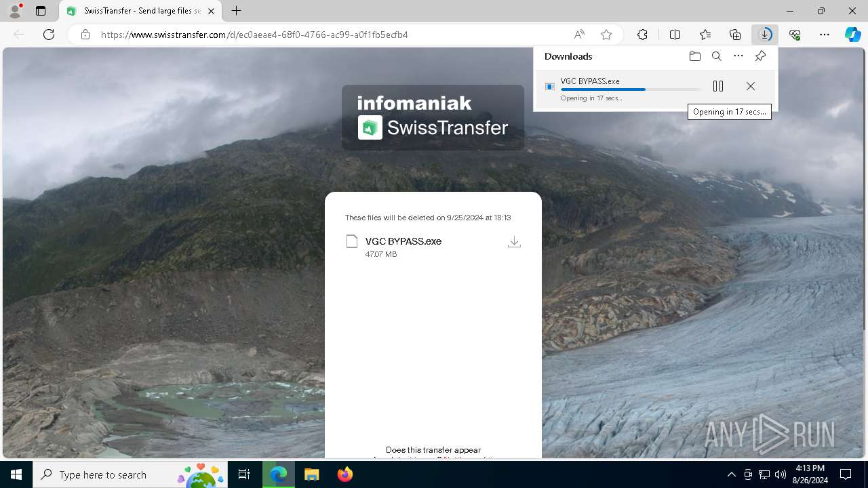Refresh the current page
The height and width of the screenshot is (488, 868).
pyautogui.click(x=49, y=35)
